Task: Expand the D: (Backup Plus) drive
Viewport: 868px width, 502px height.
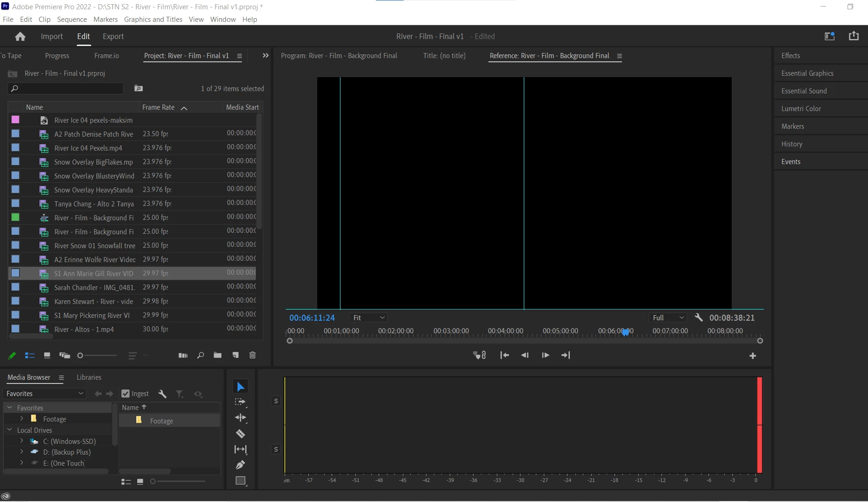Action: pyautogui.click(x=21, y=451)
